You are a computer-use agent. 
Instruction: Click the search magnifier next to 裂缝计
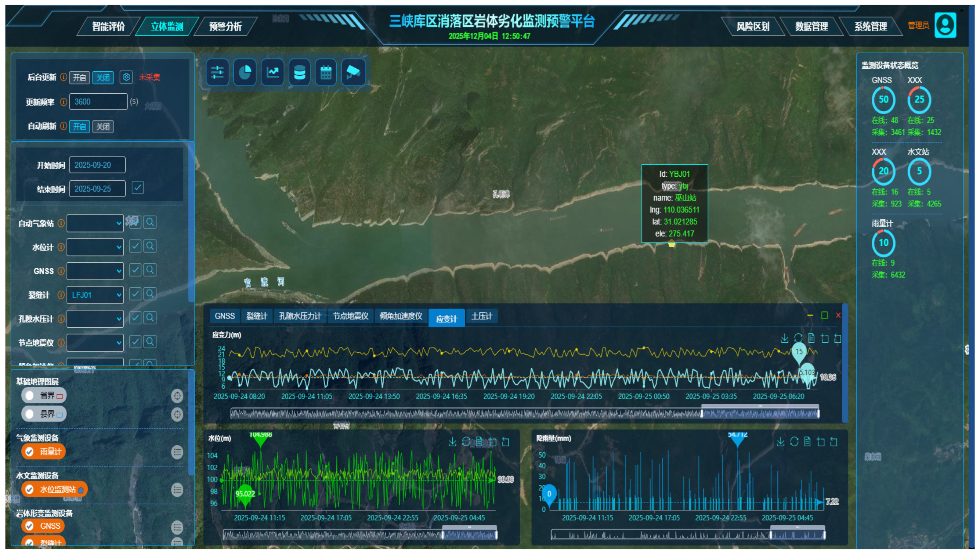150,294
